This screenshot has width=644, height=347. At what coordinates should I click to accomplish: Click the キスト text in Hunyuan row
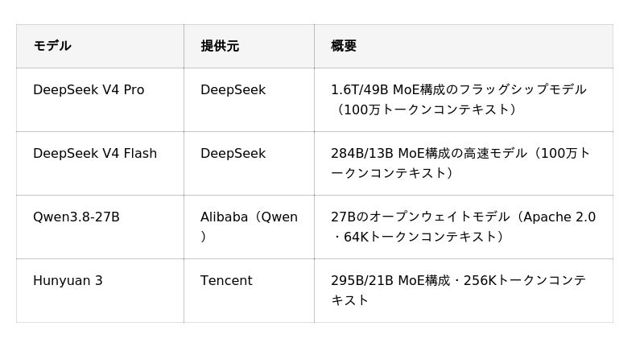coord(349,300)
